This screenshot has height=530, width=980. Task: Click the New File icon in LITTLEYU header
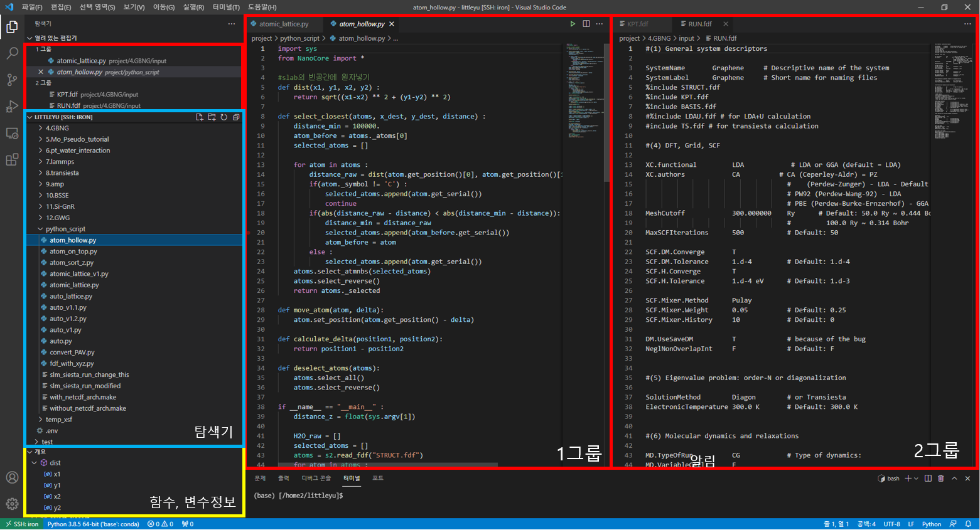coord(200,117)
